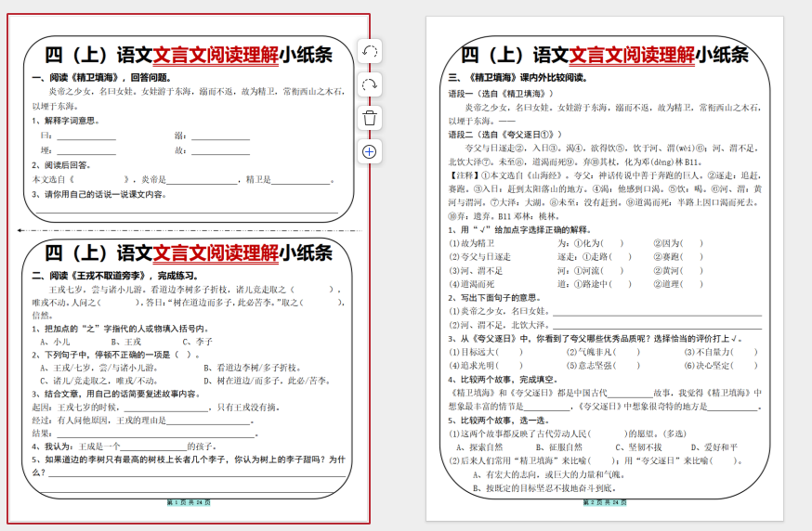Rotate the selected page clockwise
Image resolution: width=812 pixels, height=531 pixels.
pos(369,84)
